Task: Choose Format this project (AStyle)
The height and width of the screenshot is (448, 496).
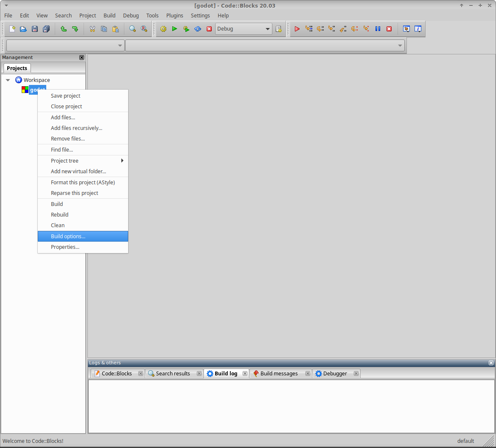Action: [x=83, y=182]
